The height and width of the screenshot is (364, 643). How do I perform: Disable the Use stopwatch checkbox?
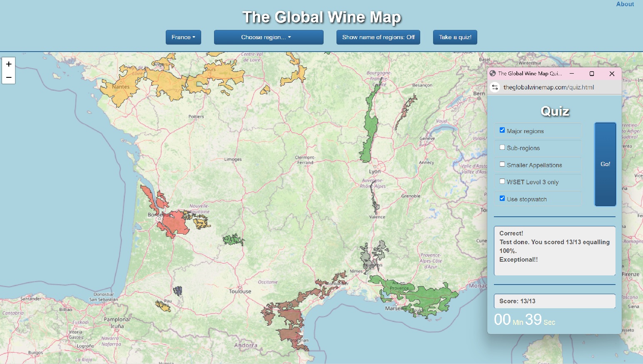502,198
